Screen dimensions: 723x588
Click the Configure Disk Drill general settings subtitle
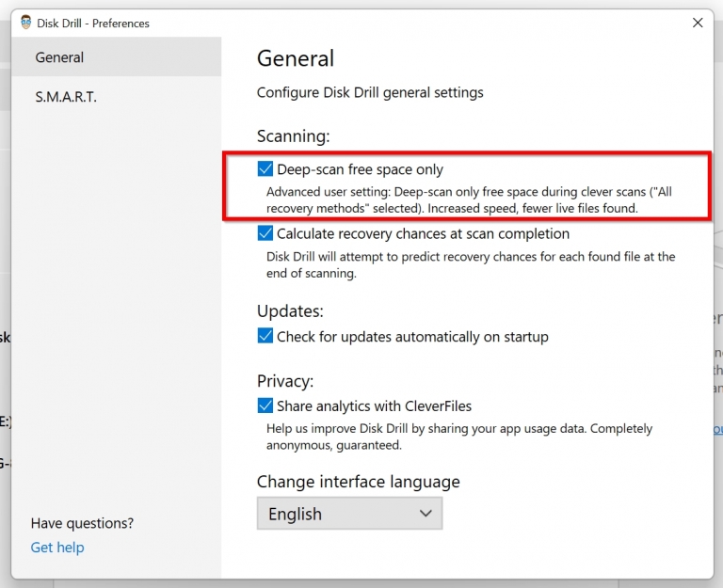[x=370, y=93]
